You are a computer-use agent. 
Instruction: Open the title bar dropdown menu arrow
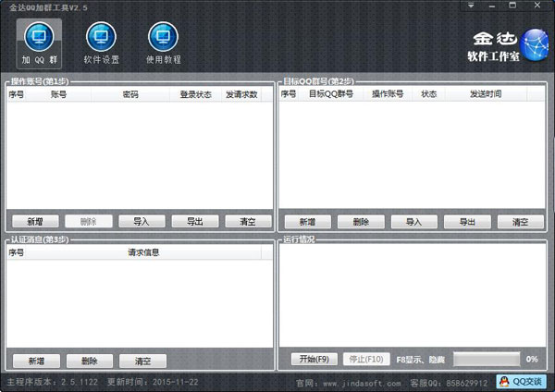point(471,6)
